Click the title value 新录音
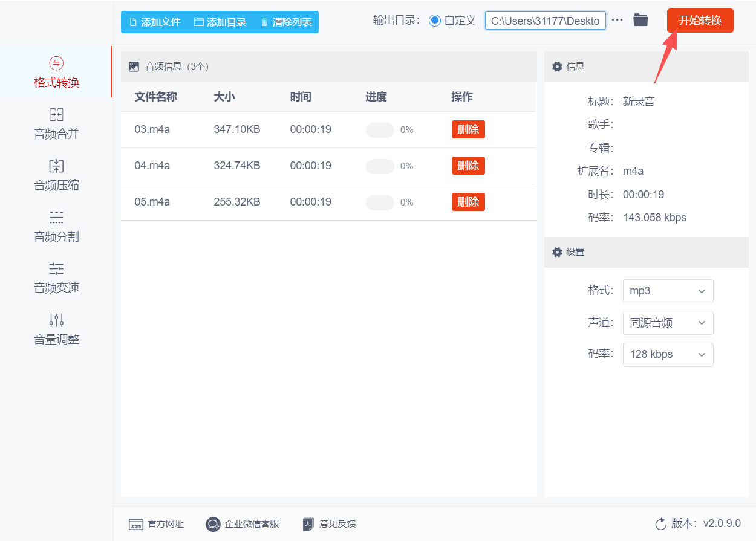Screen dimensions: 756x541 coord(639,102)
